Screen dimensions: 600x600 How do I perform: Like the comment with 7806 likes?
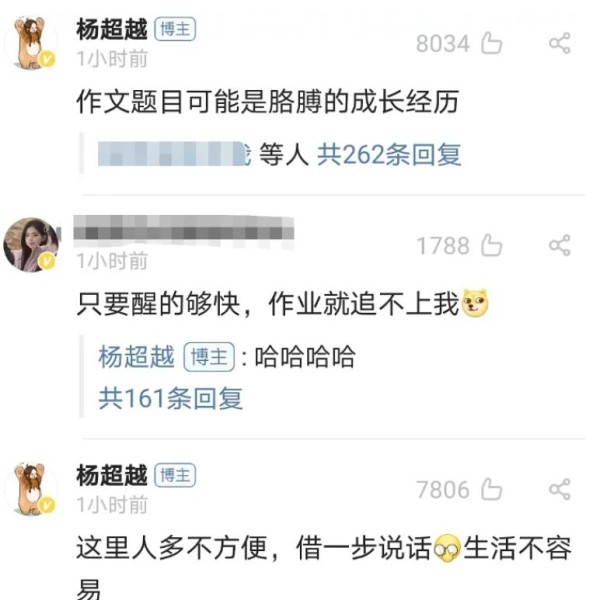pyautogui.click(x=491, y=489)
